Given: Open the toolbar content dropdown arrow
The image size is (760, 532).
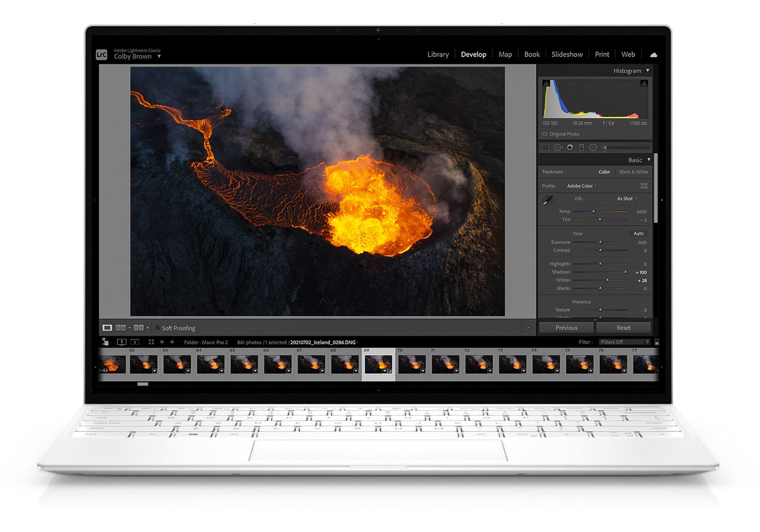Looking at the screenshot, I should (528, 328).
